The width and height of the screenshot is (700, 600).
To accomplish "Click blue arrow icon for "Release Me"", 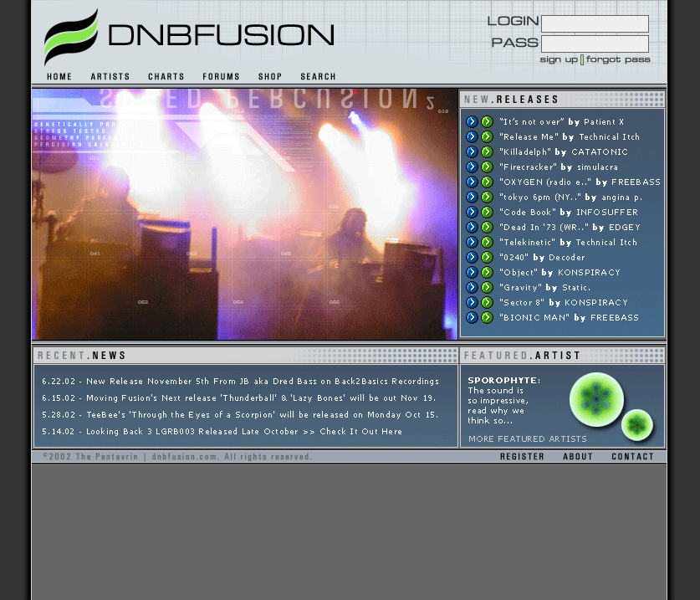I will click(x=472, y=136).
